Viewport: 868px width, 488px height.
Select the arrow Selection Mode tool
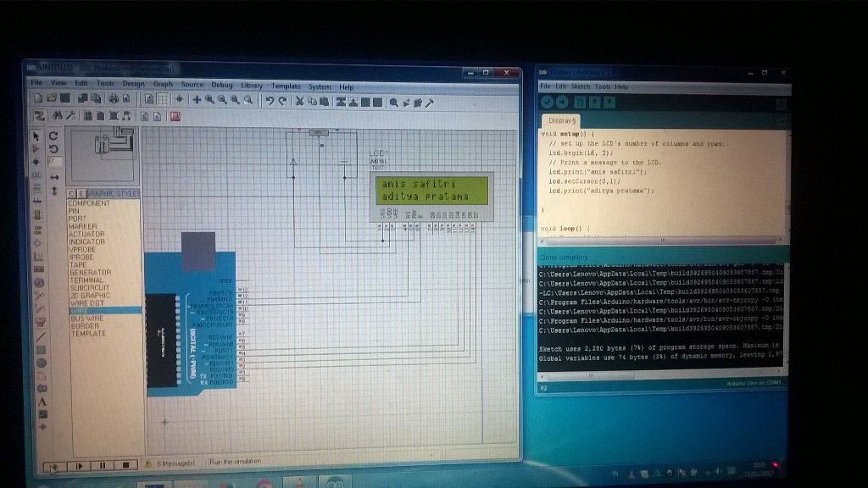click(36, 136)
